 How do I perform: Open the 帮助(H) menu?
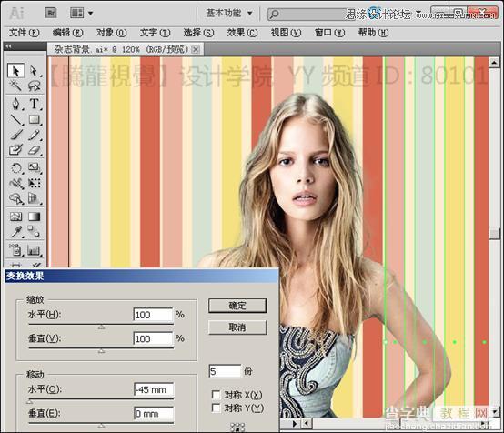373,33
